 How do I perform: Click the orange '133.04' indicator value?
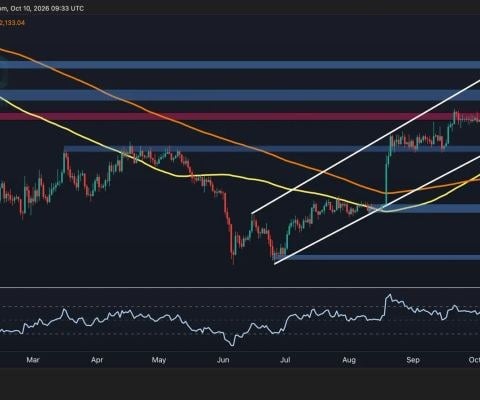(x=12, y=23)
